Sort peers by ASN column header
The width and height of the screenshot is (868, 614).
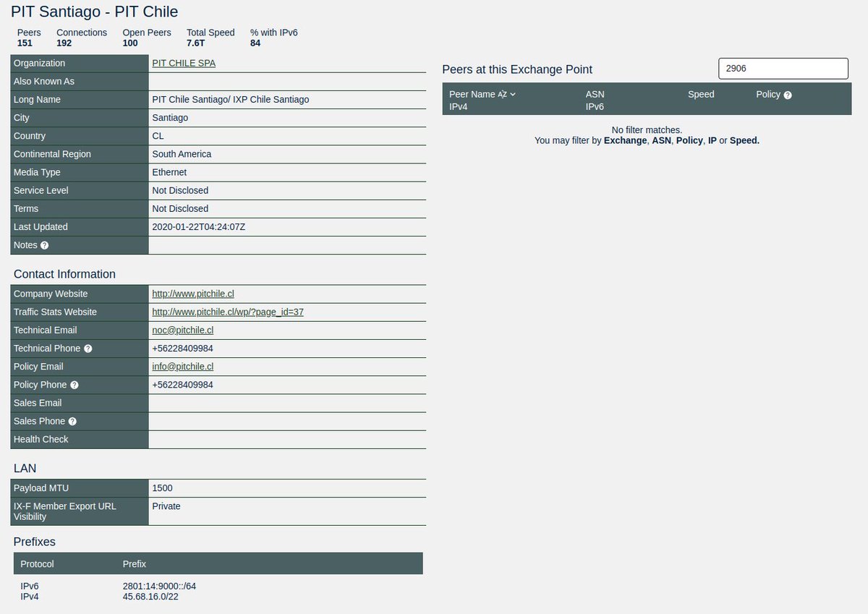pyautogui.click(x=595, y=94)
